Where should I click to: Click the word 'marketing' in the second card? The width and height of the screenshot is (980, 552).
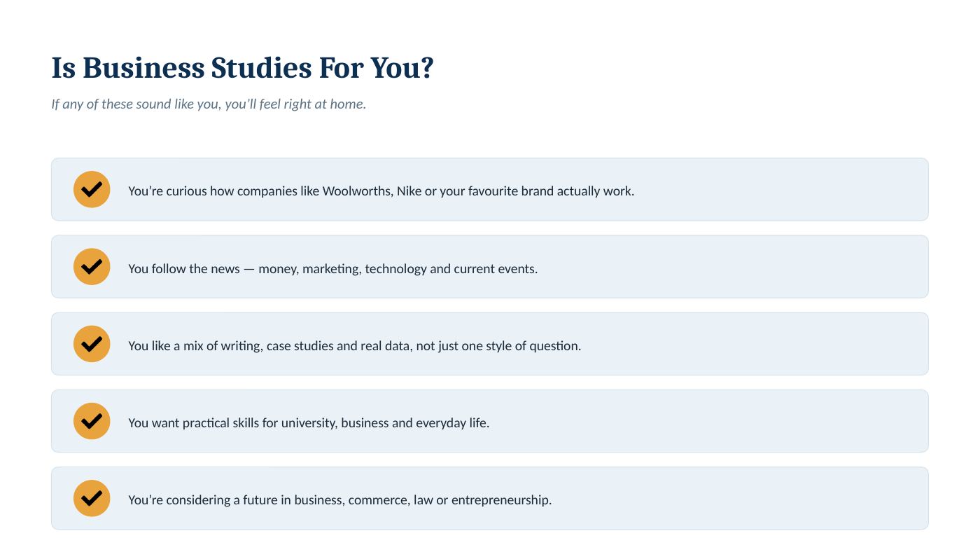click(332, 268)
